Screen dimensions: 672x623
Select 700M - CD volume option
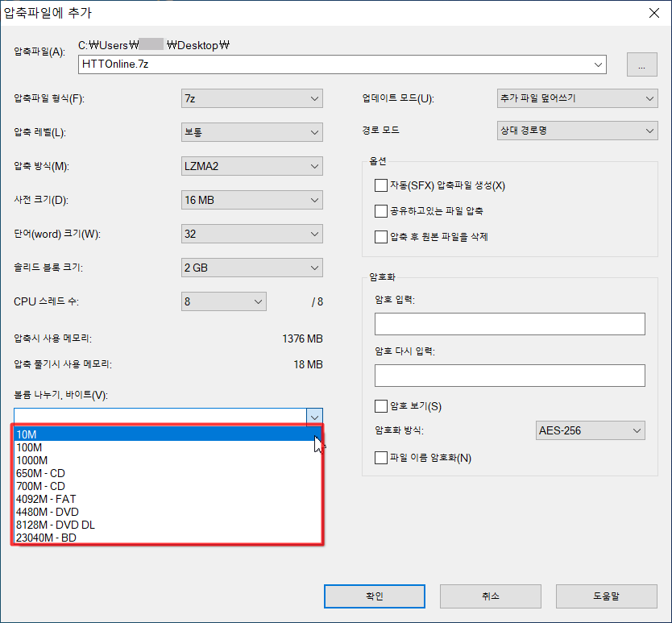(x=168, y=486)
